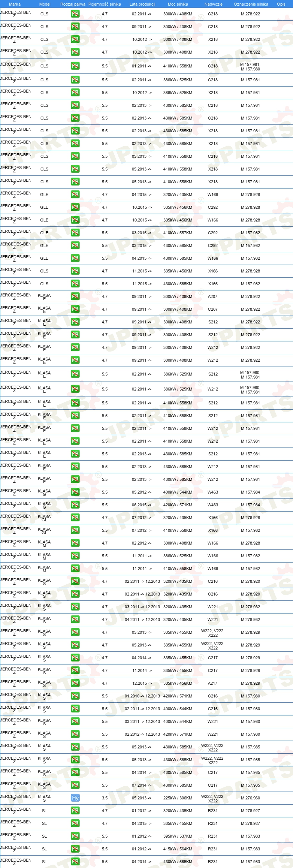This screenshot has width=293, height=868.
Task: Click petrol icon for Klasa G 06.2015 row
Action: coord(75,505)
